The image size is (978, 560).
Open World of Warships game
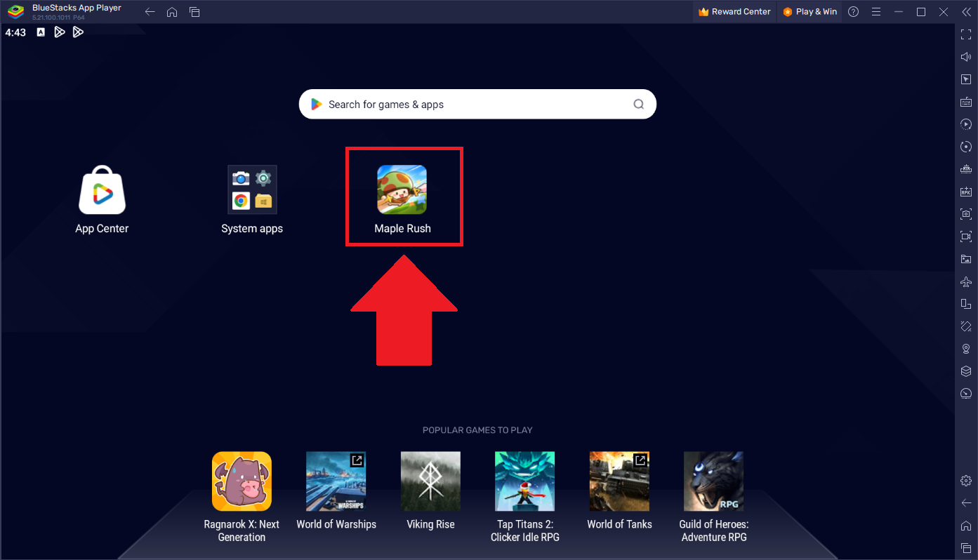pos(336,481)
